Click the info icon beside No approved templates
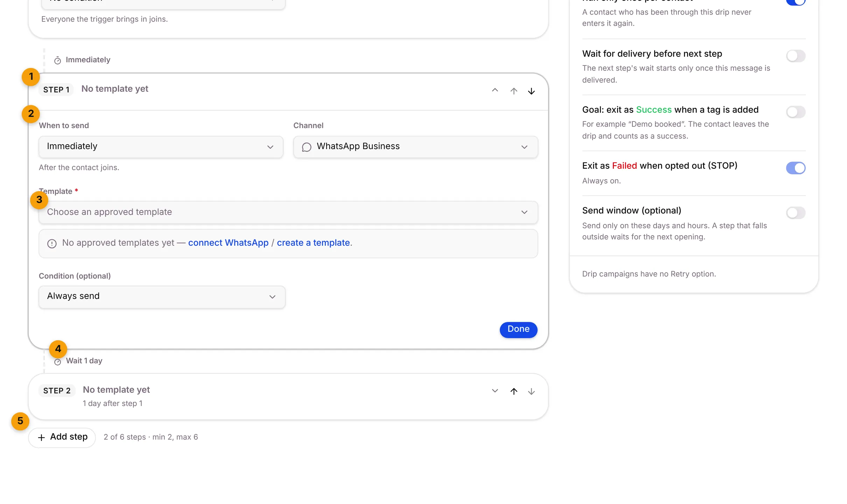Screen dimensions: 847x504 point(52,244)
